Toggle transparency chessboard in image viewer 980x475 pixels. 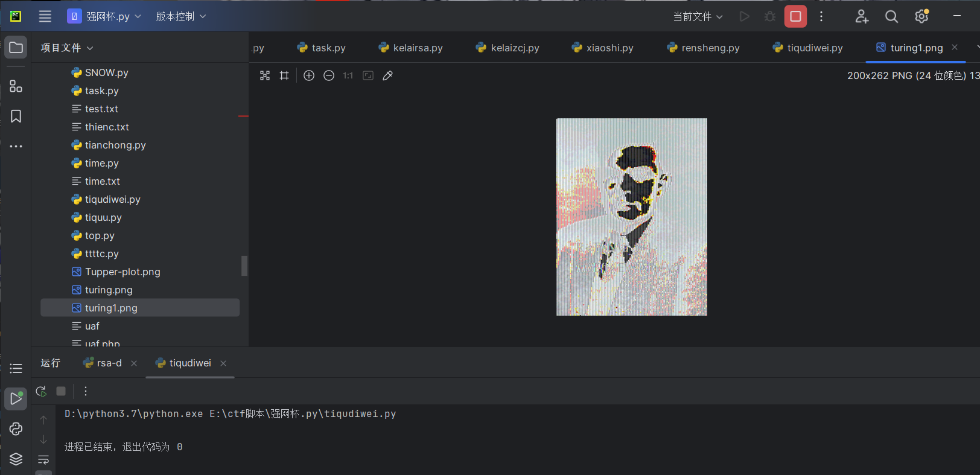pyautogui.click(x=265, y=75)
